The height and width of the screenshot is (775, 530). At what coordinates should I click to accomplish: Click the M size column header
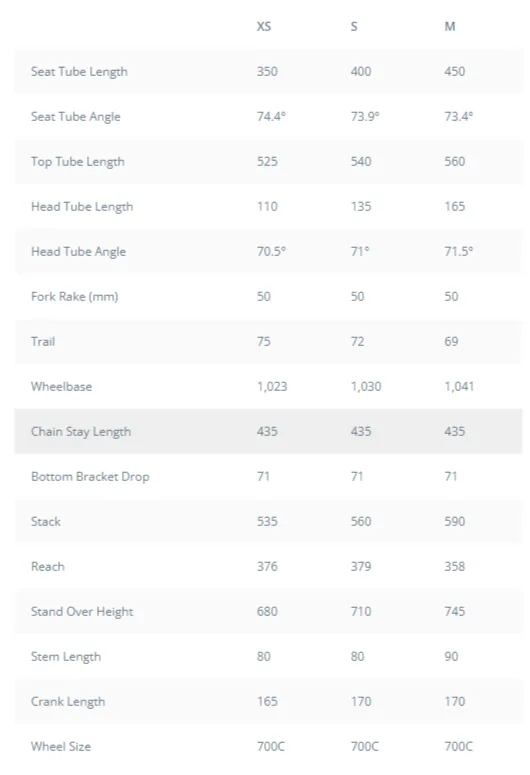coord(449,26)
